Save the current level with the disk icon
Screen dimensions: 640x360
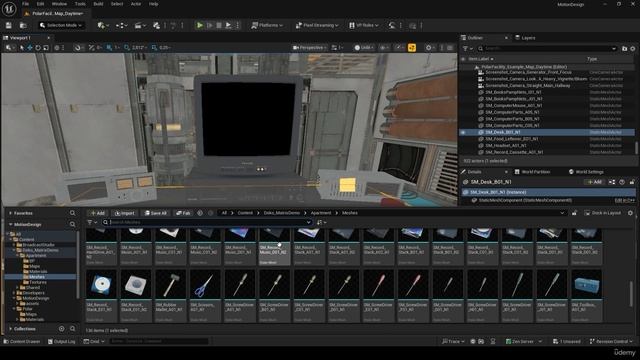pyautogui.click(x=9, y=25)
